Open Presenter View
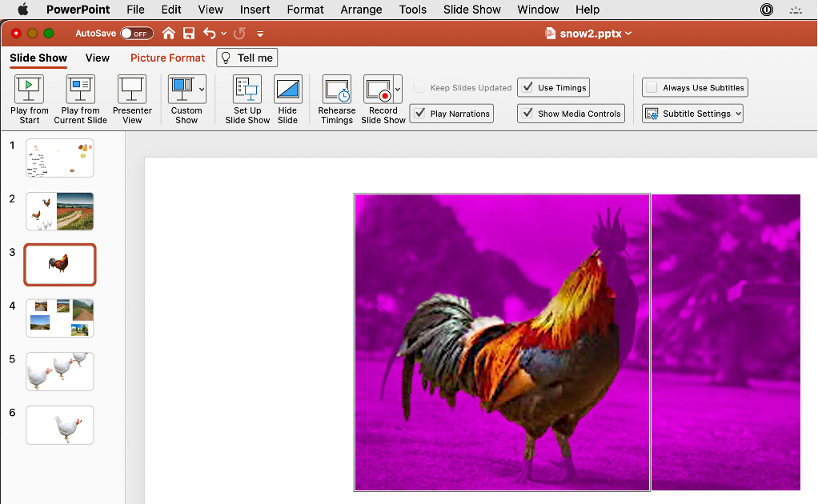Screen dimensions: 818x504 point(132,99)
